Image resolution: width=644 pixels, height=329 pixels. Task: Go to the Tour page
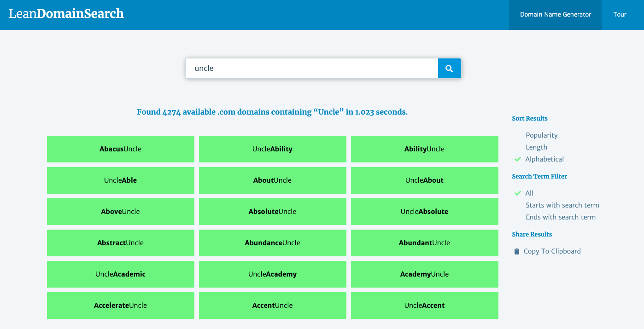(x=620, y=15)
